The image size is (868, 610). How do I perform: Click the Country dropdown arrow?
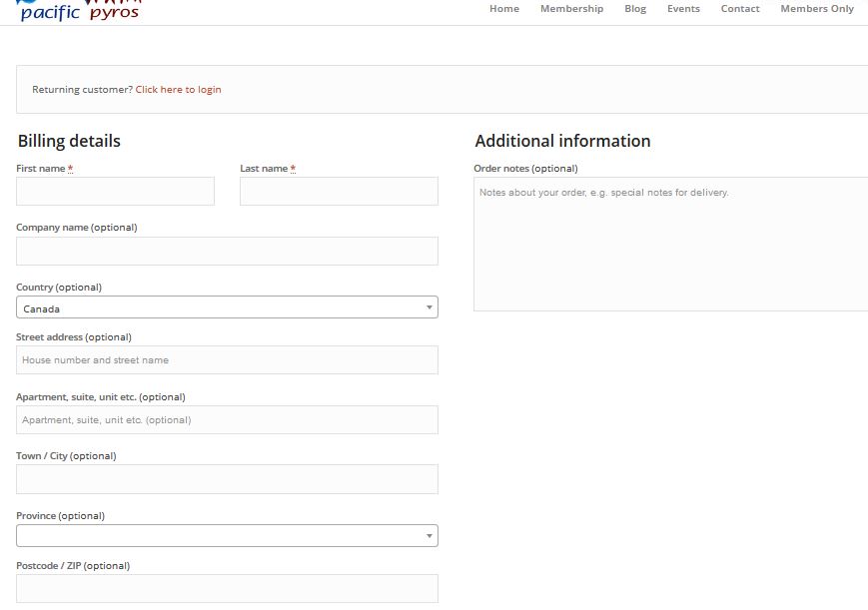pyautogui.click(x=430, y=307)
